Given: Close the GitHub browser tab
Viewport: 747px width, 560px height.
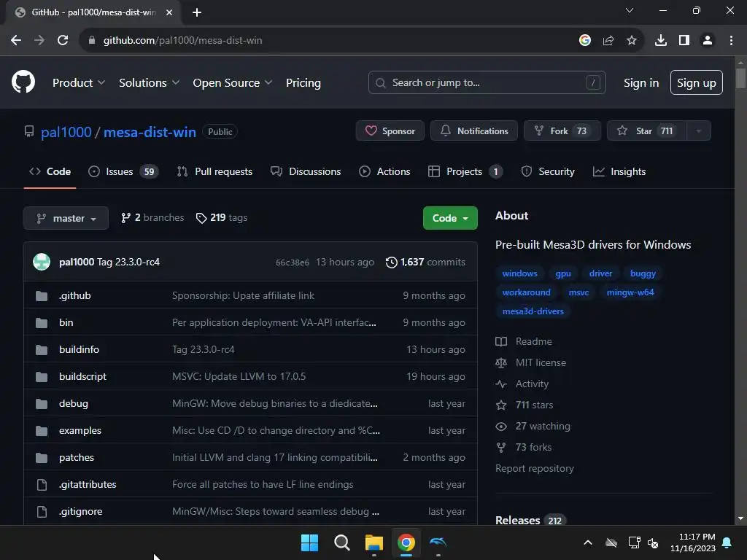Looking at the screenshot, I should [x=169, y=12].
